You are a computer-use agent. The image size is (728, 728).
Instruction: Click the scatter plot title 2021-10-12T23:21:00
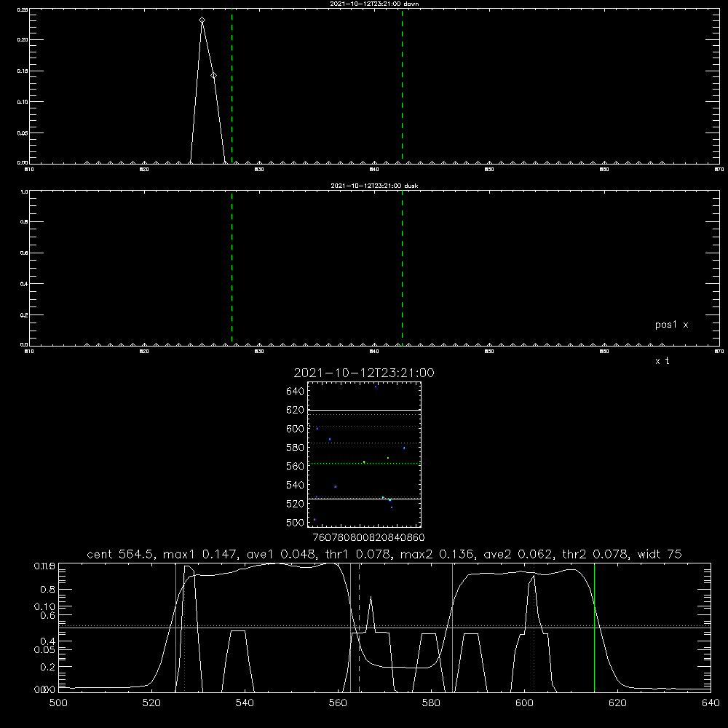(x=364, y=373)
